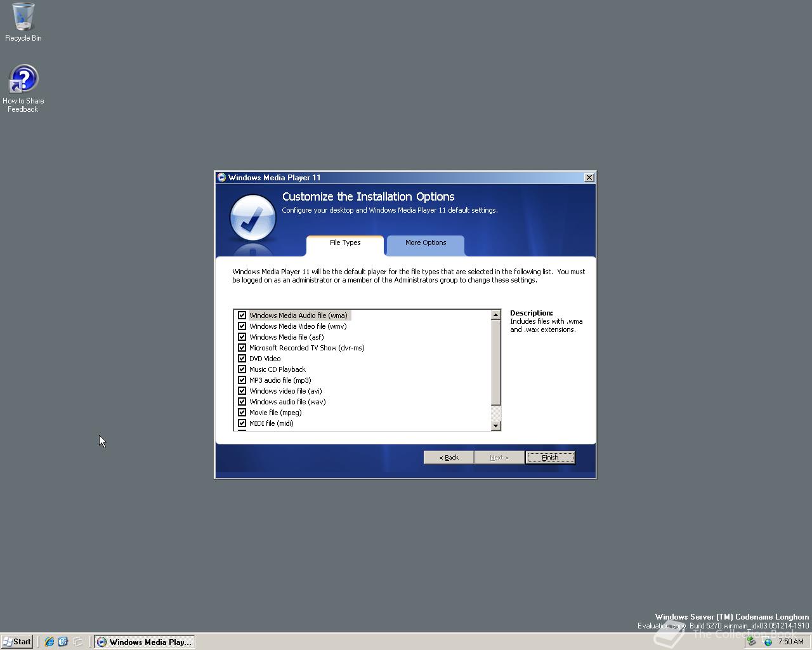Click the second Quick Launch icon beside Internet Explorer

(x=63, y=642)
